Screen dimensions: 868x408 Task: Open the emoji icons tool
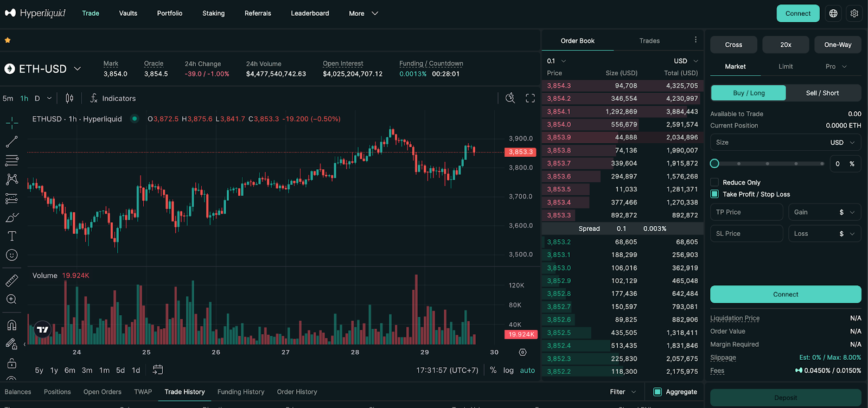click(12, 255)
